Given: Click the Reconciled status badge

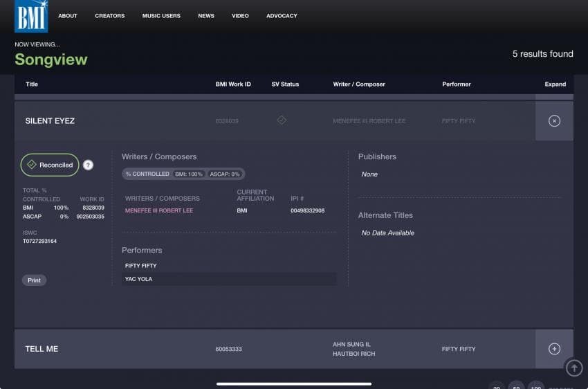Looking at the screenshot, I should (50, 165).
